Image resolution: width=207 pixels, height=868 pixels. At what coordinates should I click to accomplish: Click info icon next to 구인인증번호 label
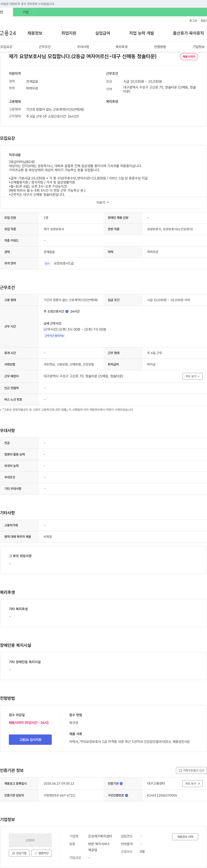[126, 795]
